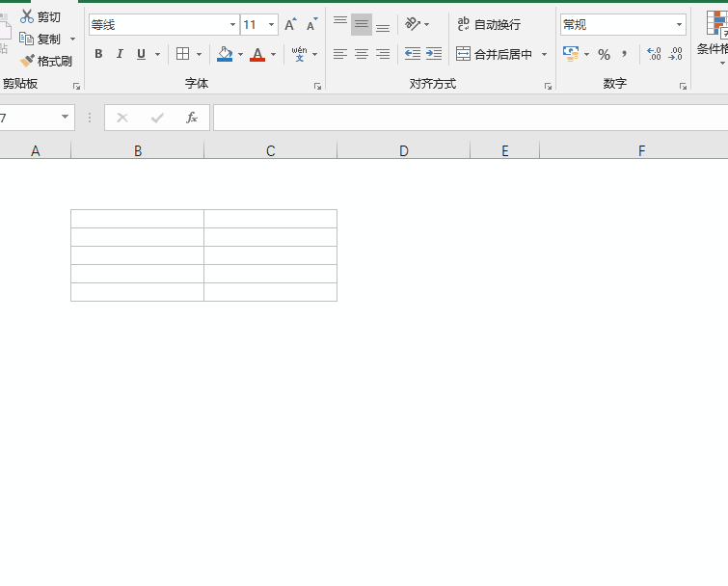Image resolution: width=728 pixels, height=586 pixels.
Task: Apply the fill color paint bucket
Action: click(225, 54)
